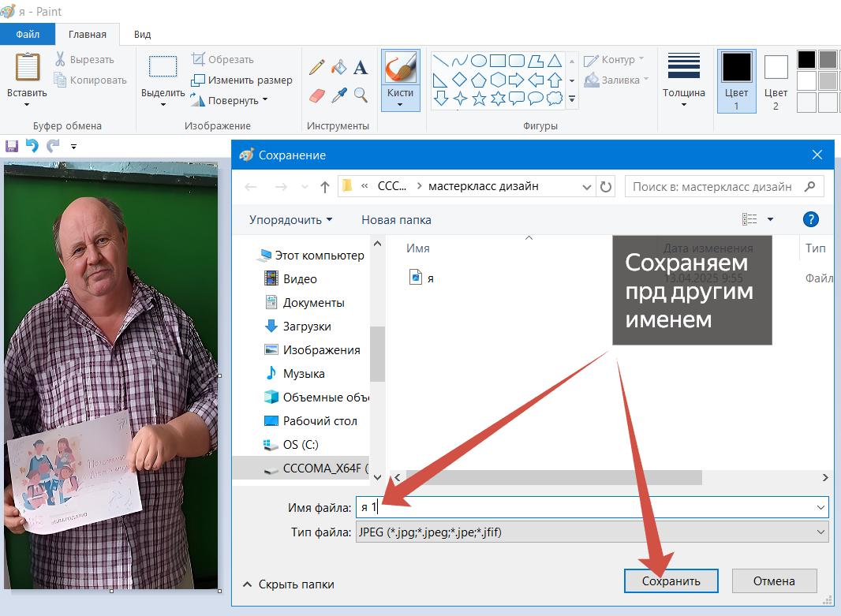The height and width of the screenshot is (616, 841).
Task: Select the Color picker eyedropper tool
Action: coord(339,95)
